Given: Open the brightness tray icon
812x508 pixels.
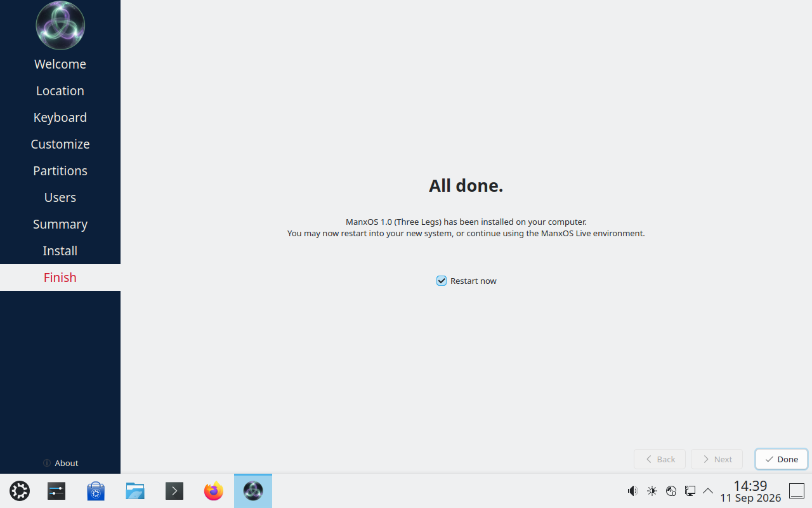Looking at the screenshot, I should tap(652, 491).
